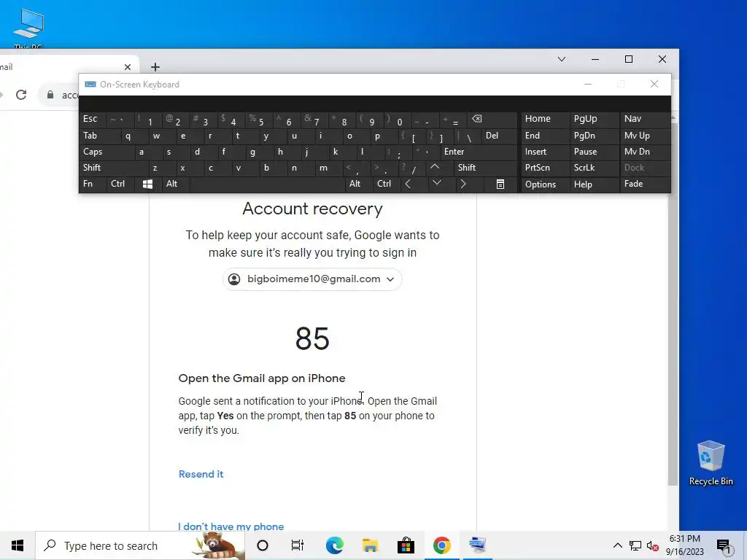
Task: Click the PrtScn key on keyboard
Action: coord(546,168)
